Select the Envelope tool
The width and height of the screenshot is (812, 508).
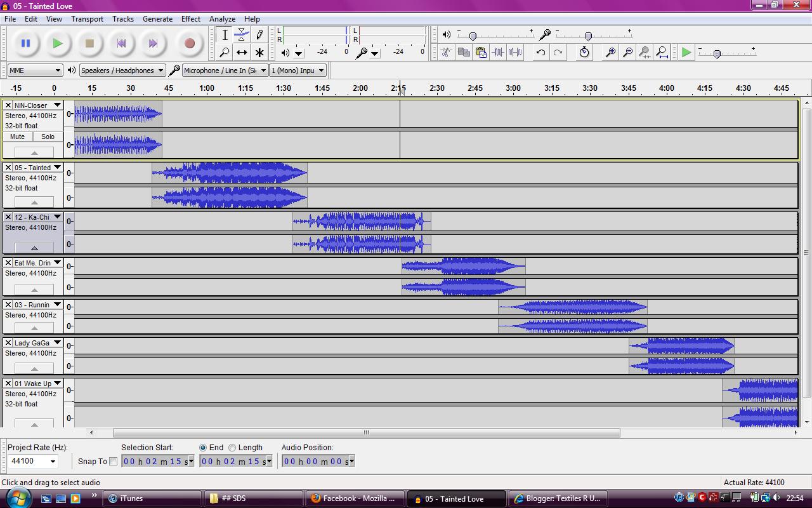pos(242,35)
